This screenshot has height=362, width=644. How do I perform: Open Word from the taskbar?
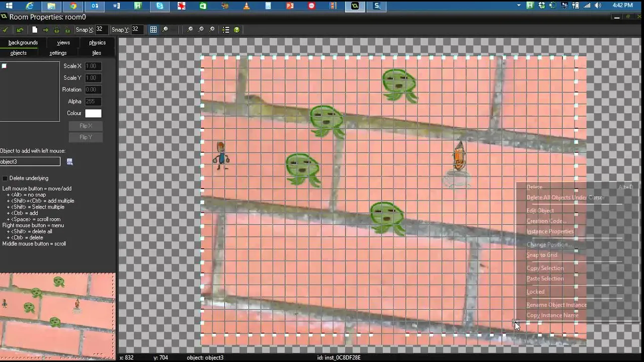[x=117, y=6]
